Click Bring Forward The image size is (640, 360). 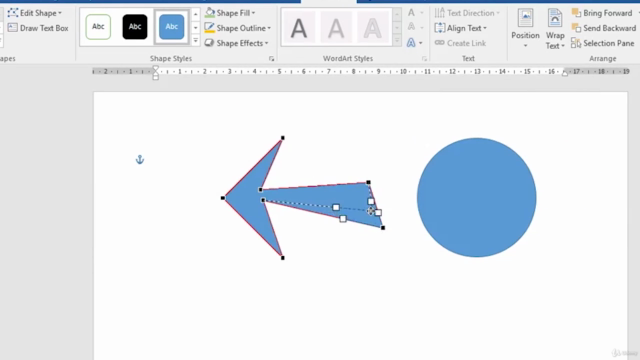(602, 13)
